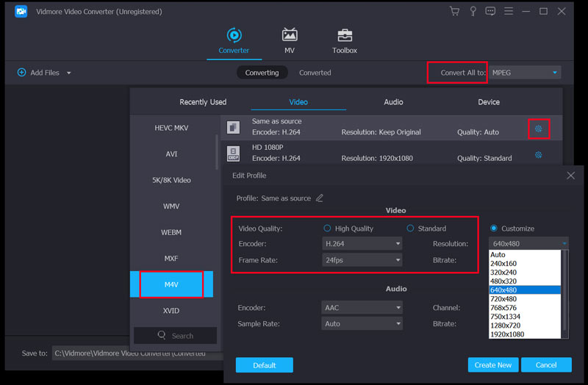
Task: Select the High Quality radio button
Action: [x=327, y=229]
